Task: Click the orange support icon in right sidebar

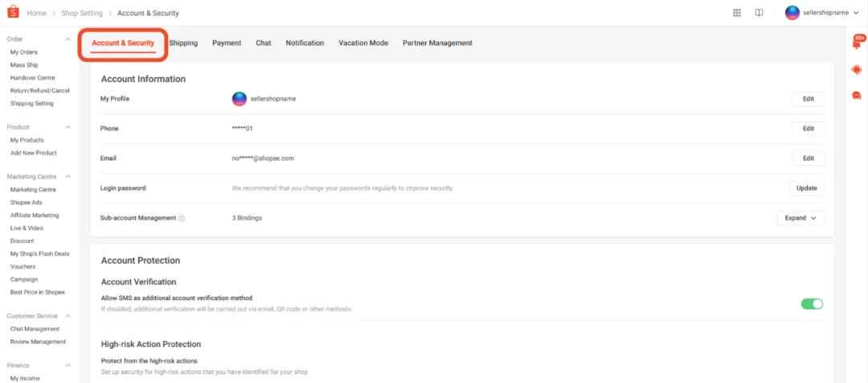Action: coord(856,70)
